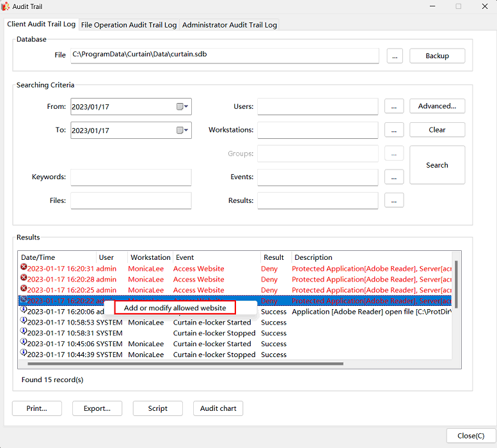497x448 pixels.
Task: Open Results picker ellipsis button
Action: [x=394, y=200]
